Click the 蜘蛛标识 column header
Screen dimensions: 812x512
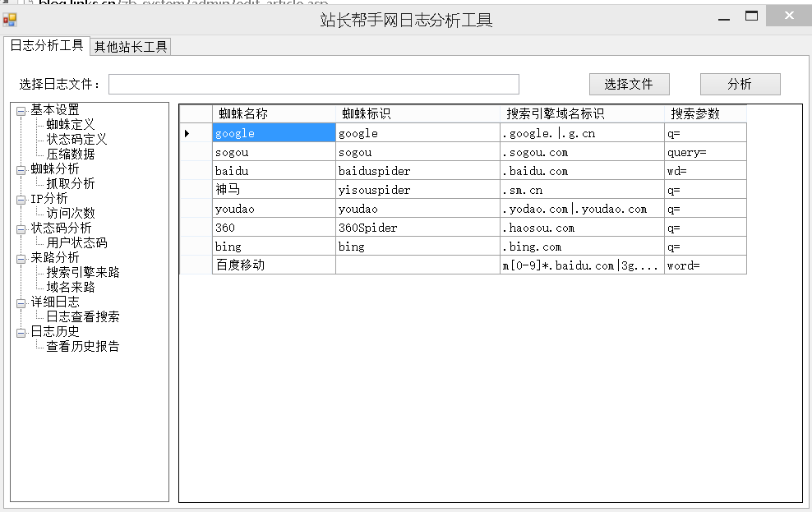click(x=418, y=114)
